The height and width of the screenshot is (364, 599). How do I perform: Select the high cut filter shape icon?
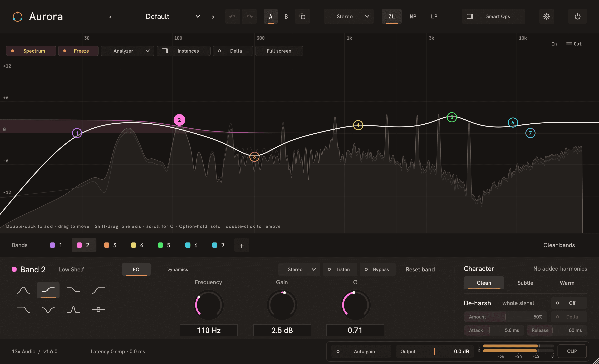pyautogui.click(x=23, y=310)
